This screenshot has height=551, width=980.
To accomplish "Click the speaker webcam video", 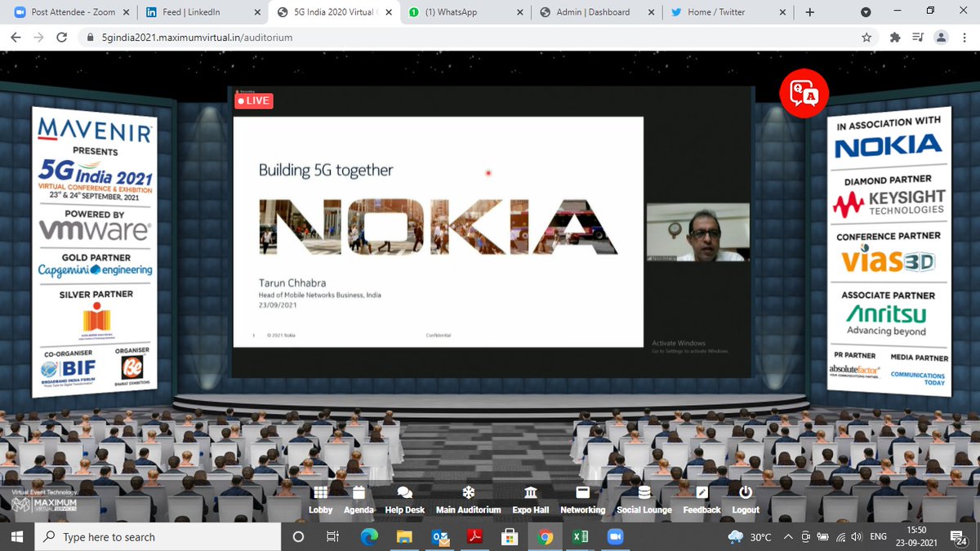I will tap(698, 232).
